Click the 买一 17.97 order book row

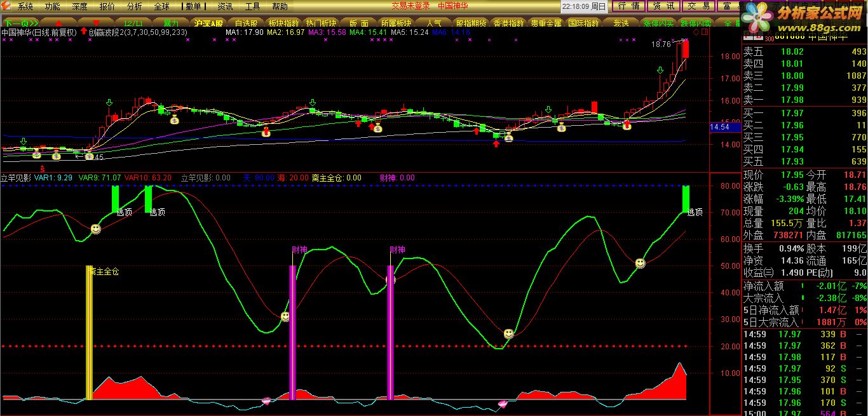click(804, 114)
